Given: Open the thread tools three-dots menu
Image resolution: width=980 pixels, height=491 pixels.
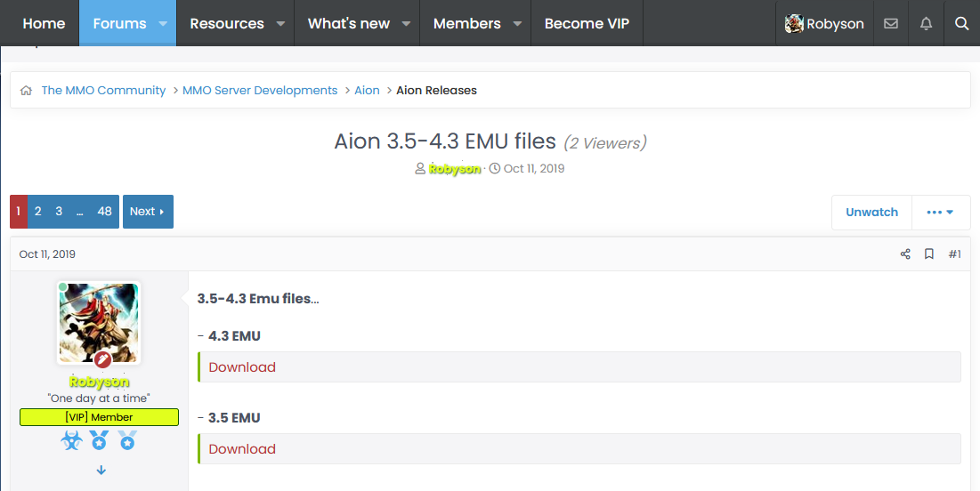Looking at the screenshot, I should tap(941, 213).
